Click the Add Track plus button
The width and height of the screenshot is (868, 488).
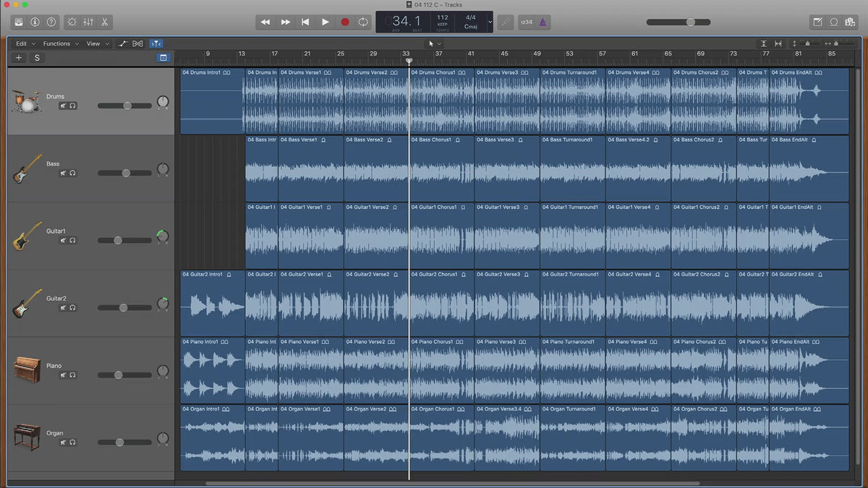[x=19, y=58]
